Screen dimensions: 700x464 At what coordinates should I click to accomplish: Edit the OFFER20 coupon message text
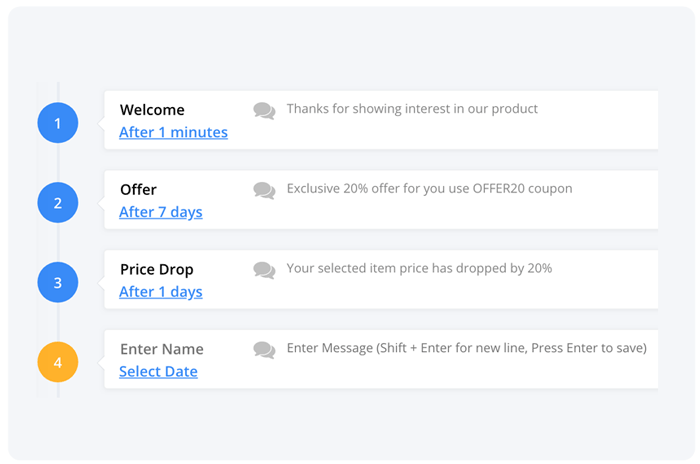[429, 188]
